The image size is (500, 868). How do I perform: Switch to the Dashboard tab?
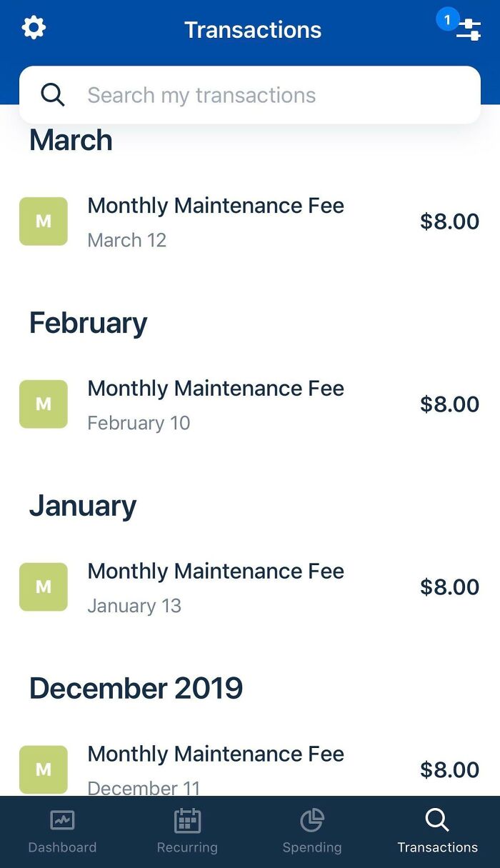pyautogui.click(x=62, y=832)
